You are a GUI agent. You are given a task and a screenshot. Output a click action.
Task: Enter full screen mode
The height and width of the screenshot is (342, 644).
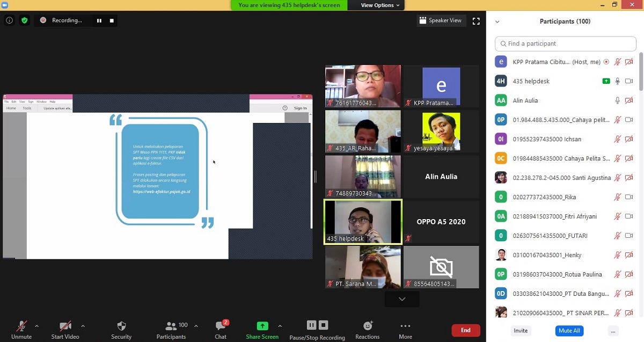coord(476,21)
